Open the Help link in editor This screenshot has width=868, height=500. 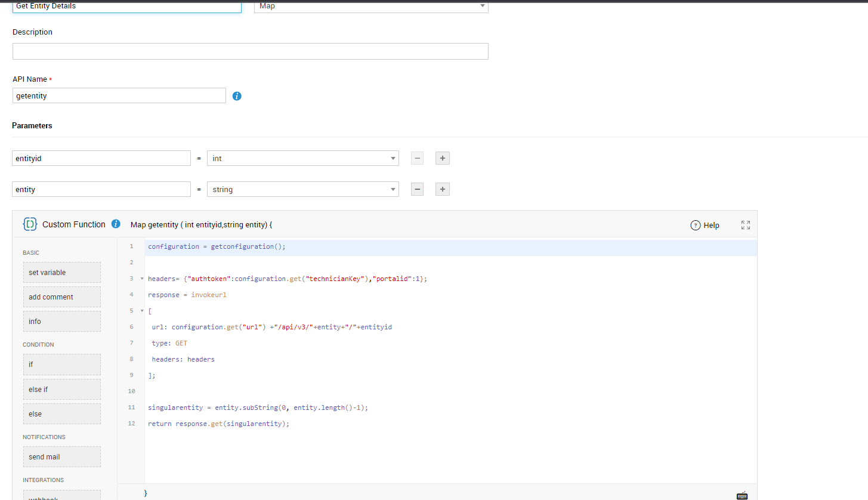705,225
